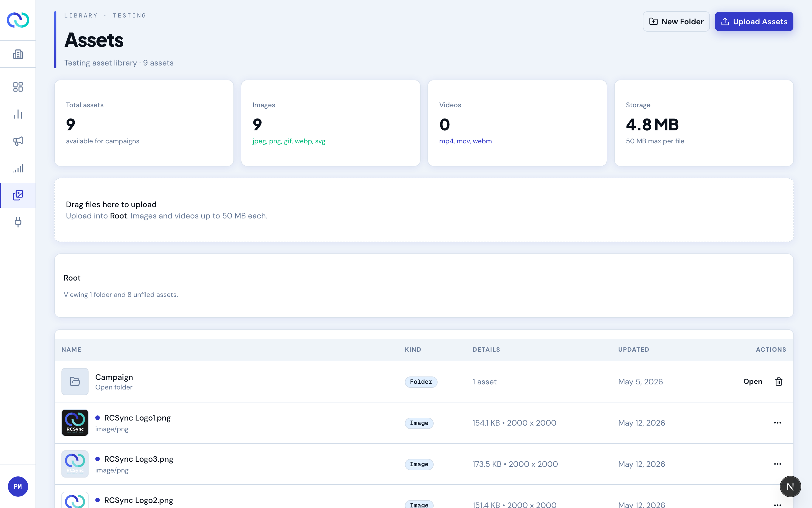Click the Assets page title
The width and height of the screenshot is (812, 508).
click(x=94, y=40)
